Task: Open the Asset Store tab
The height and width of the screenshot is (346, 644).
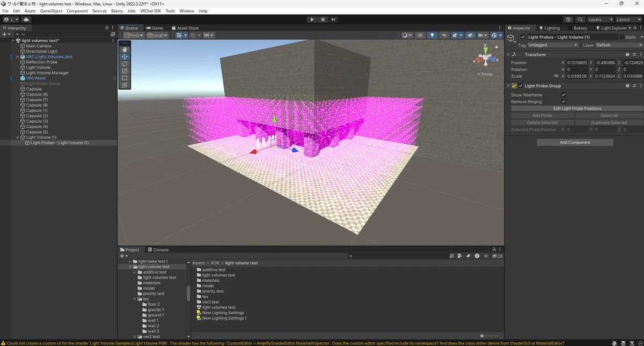Action: tap(185, 28)
